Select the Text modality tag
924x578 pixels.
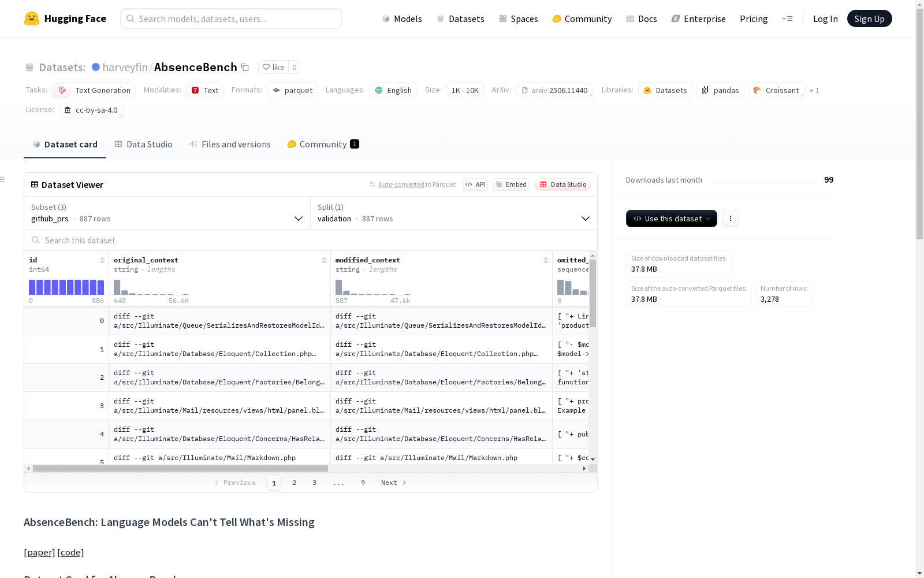pos(204,90)
